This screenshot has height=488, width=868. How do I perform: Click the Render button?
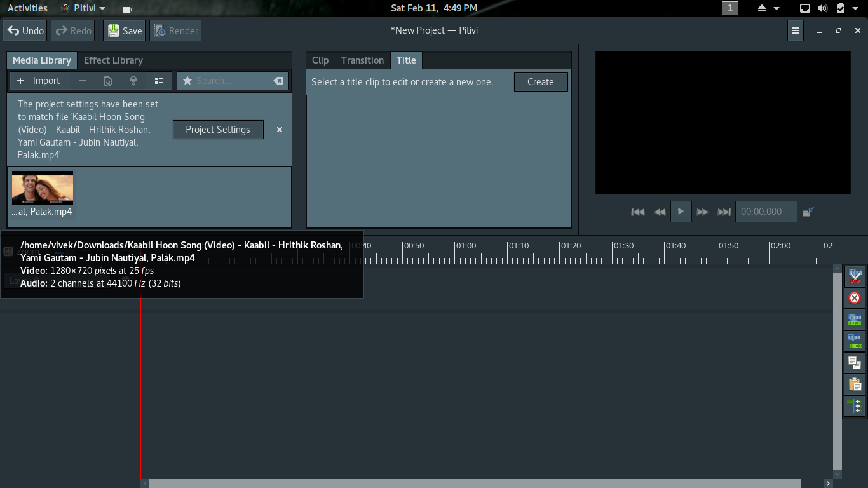175,30
